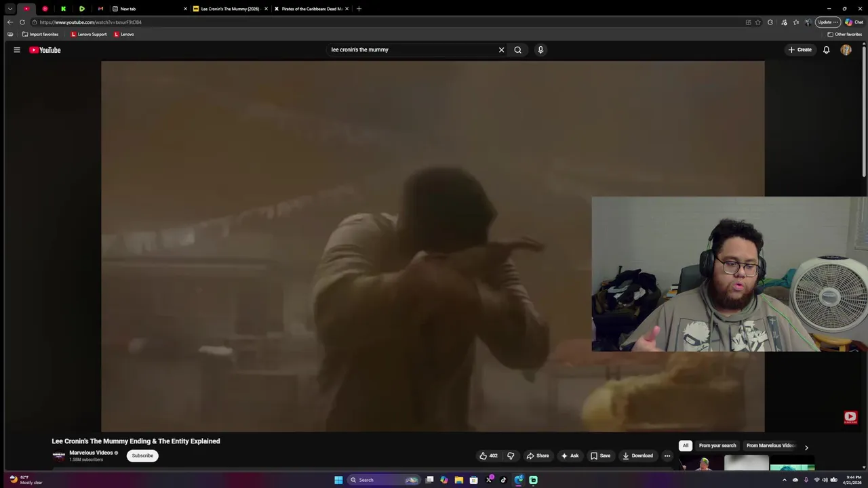The width and height of the screenshot is (868, 488).
Task: Open File Explorer from the taskbar
Action: click(x=459, y=480)
